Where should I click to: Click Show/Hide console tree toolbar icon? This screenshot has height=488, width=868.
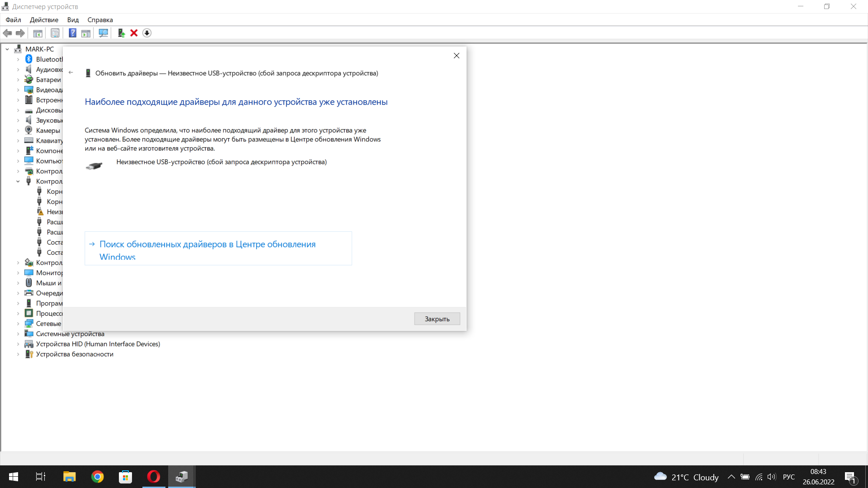[x=38, y=33]
